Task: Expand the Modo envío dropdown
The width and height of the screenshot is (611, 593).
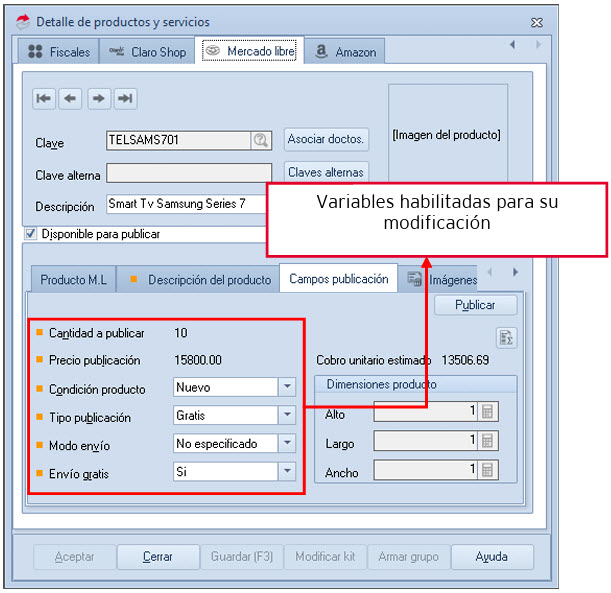Action: pyautogui.click(x=287, y=443)
